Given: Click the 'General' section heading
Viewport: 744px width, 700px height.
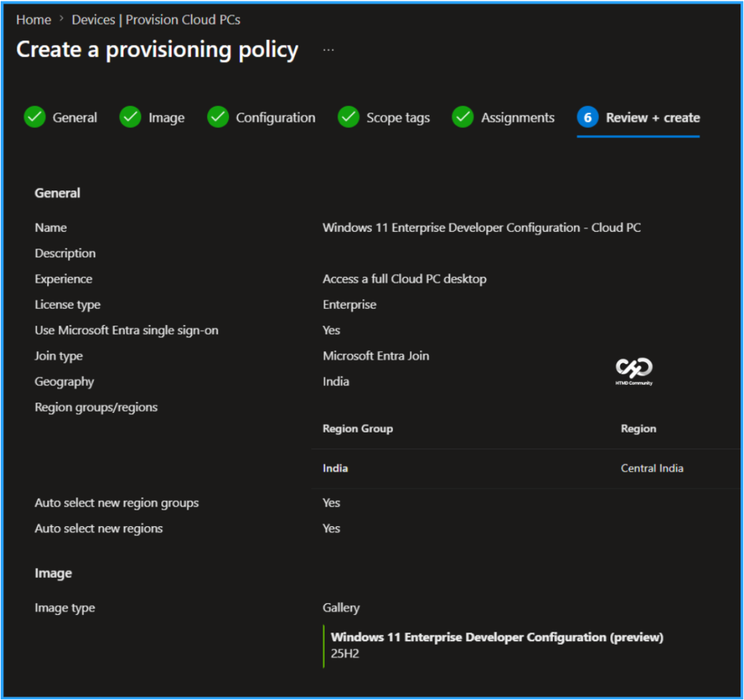Looking at the screenshot, I should click(x=57, y=193).
